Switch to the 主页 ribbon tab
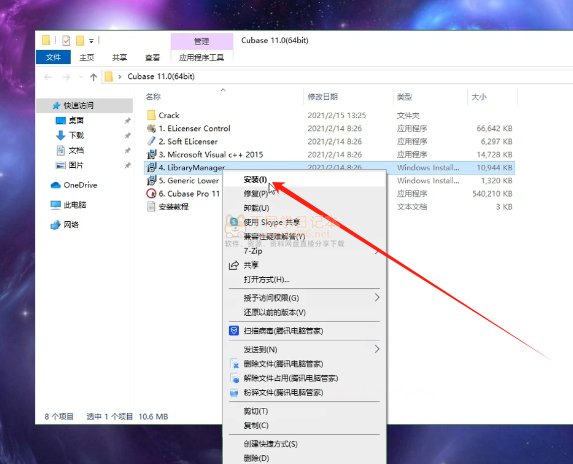The height and width of the screenshot is (464, 573). click(x=87, y=57)
